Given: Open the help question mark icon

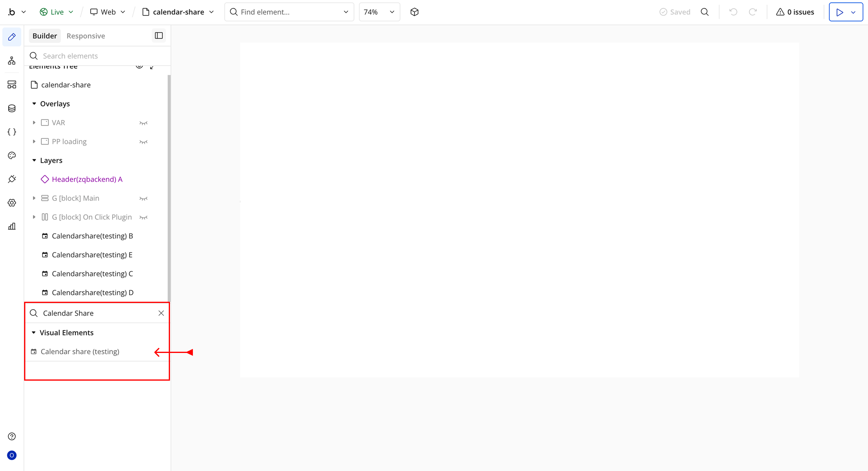Looking at the screenshot, I should pos(12,436).
